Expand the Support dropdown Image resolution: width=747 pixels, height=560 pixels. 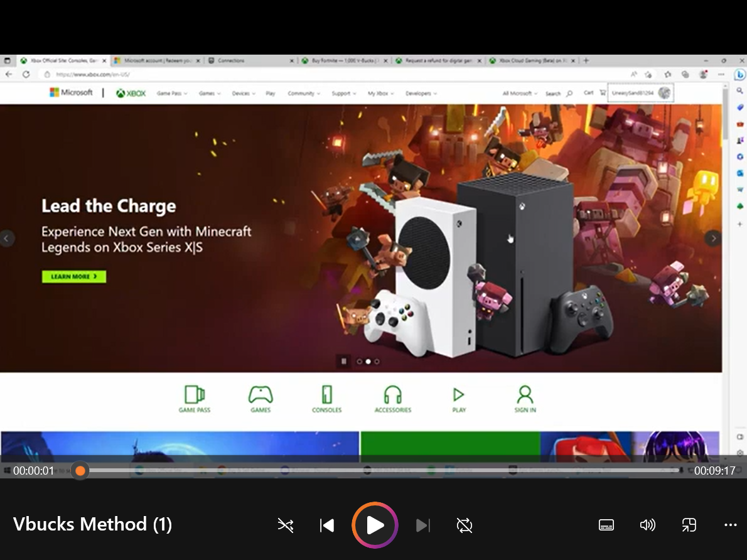344,94
